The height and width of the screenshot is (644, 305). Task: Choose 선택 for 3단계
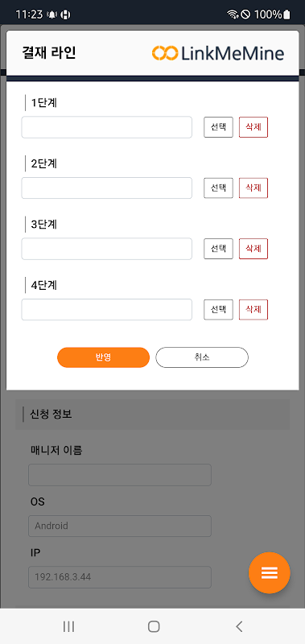tap(218, 249)
